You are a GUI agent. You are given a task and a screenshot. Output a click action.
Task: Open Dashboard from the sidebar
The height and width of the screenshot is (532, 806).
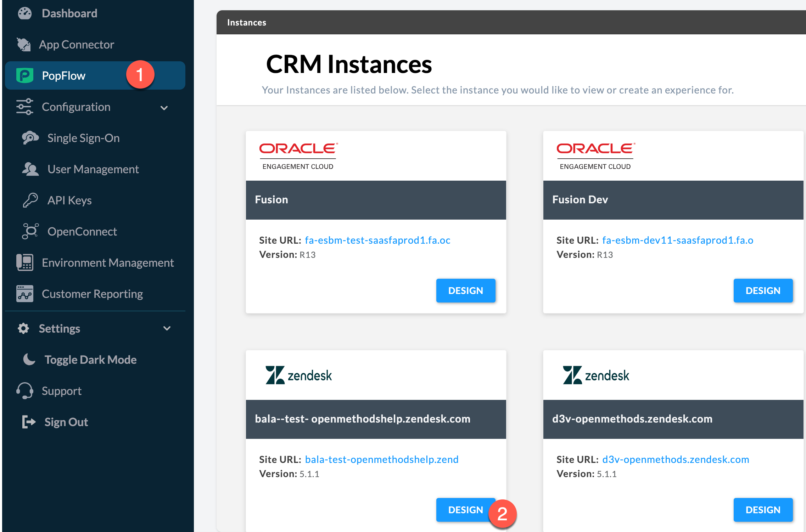click(69, 13)
